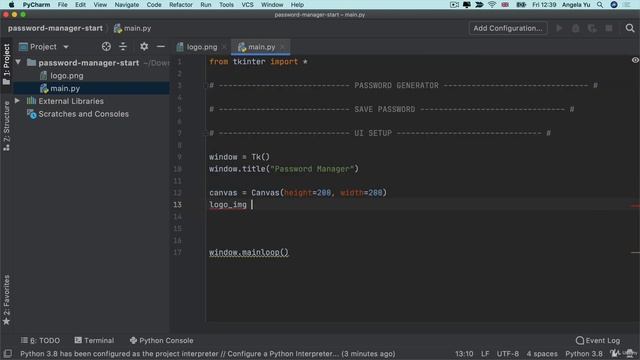
Task: Click the Locate/Scroll from Source target icon
Action: (106, 47)
